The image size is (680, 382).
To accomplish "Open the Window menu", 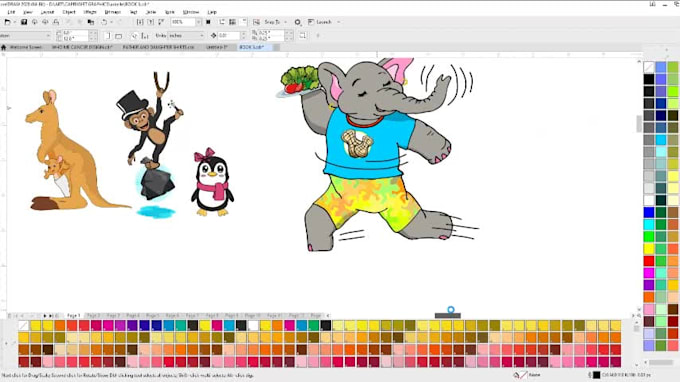I will 191,12.
